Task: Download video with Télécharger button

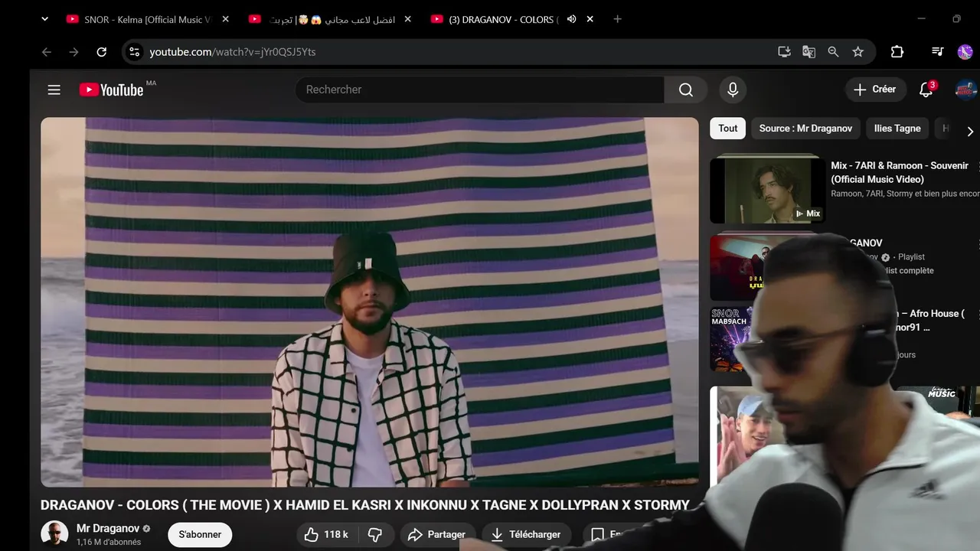Action: (526, 534)
